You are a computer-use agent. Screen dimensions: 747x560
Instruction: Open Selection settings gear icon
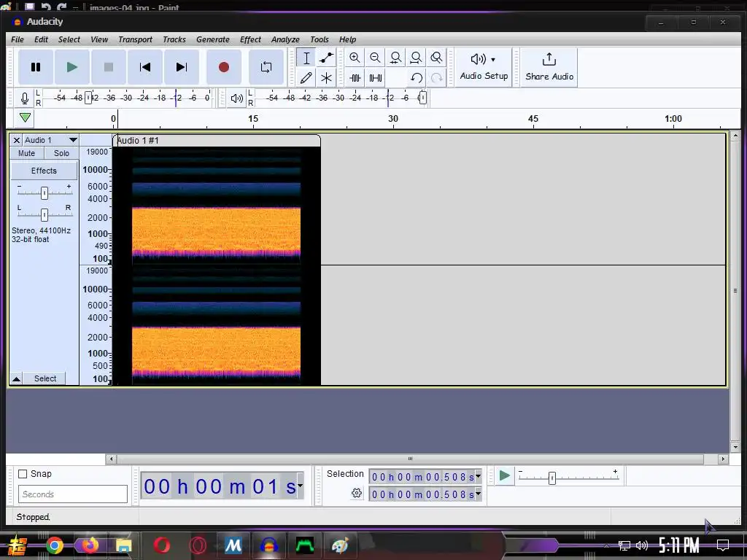pyautogui.click(x=357, y=494)
